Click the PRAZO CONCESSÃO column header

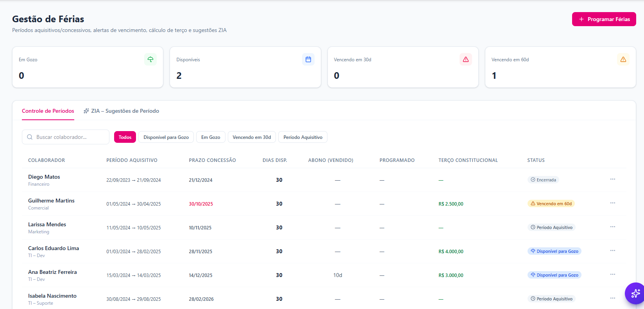(x=212, y=160)
